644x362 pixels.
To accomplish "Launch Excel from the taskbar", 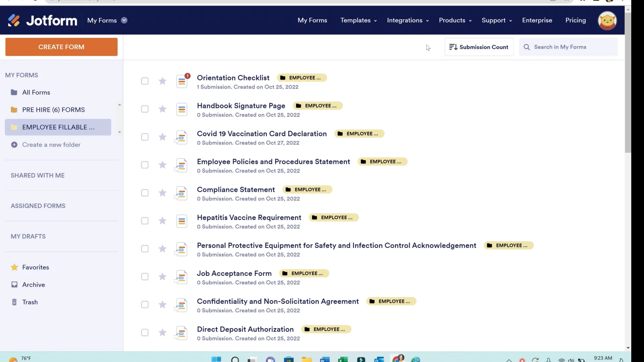I will coord(342,359).
